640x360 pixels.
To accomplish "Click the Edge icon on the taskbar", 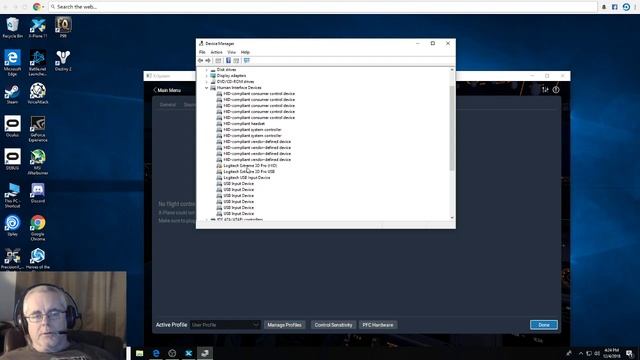I will pyautogui.click(x=156, y=353).
